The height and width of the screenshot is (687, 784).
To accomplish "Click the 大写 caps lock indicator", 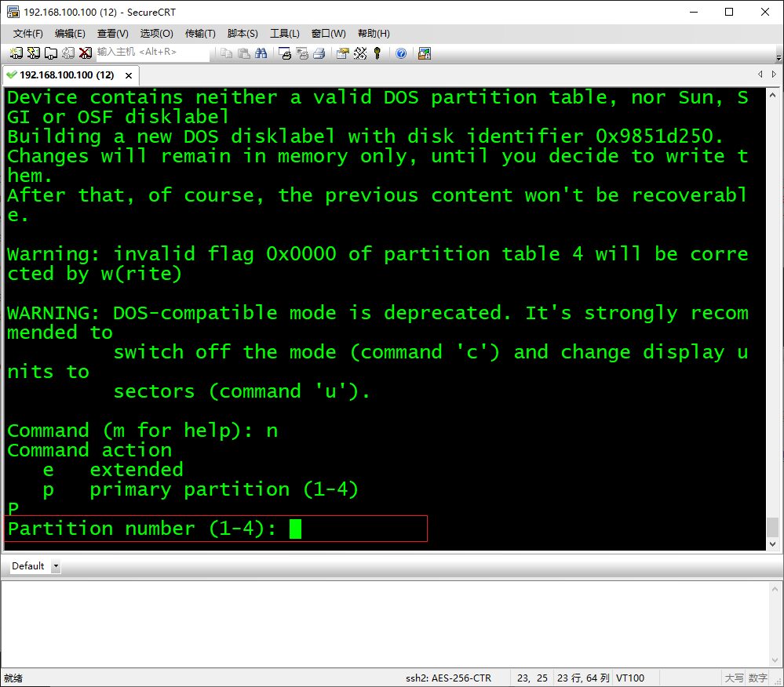I will click(734, 678).
